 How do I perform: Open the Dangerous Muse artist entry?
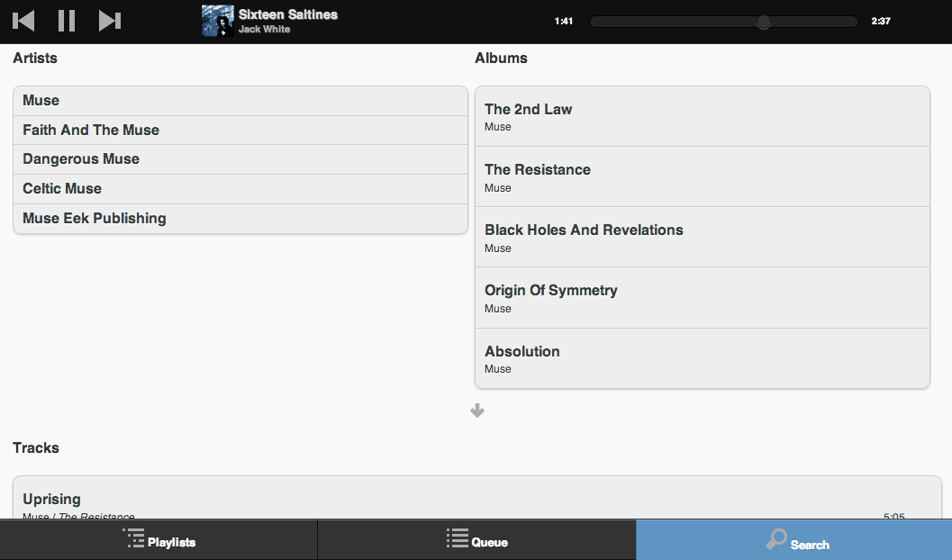point(240,159)
